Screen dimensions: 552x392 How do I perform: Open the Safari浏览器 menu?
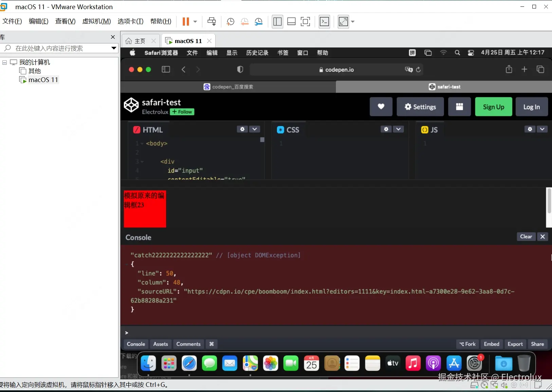(161, 53)
